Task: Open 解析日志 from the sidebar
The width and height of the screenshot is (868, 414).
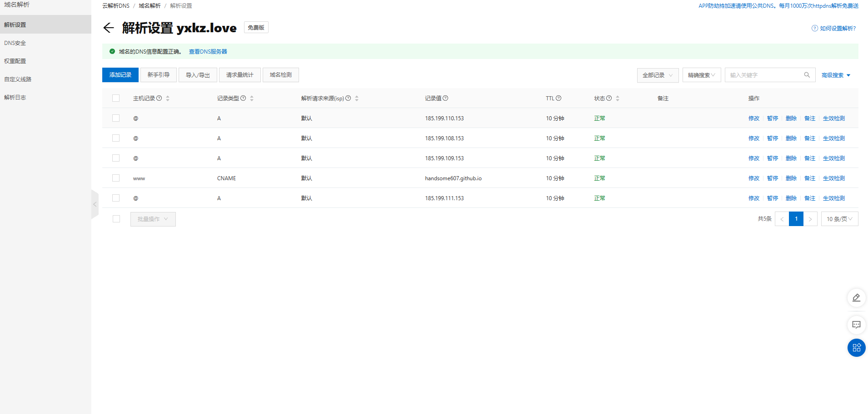Action: (15, 97)
